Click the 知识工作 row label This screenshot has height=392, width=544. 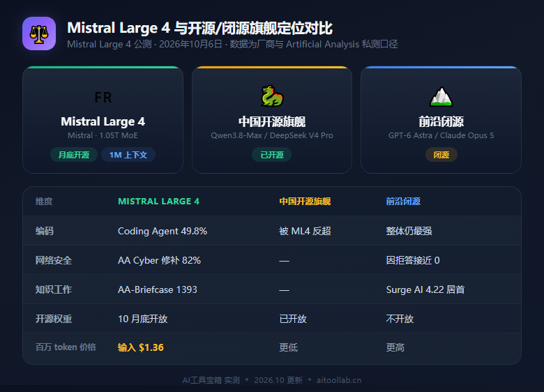click(x=54, y=289)
